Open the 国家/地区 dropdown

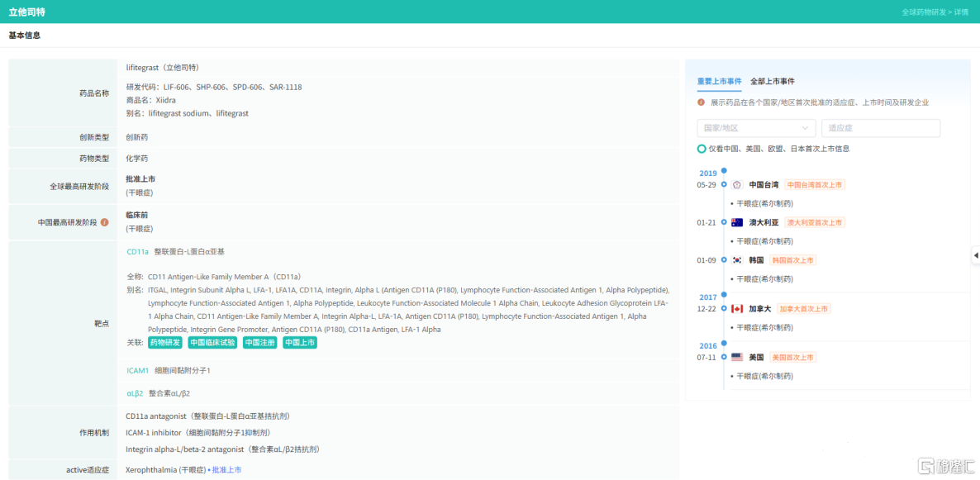coord(756,127)
